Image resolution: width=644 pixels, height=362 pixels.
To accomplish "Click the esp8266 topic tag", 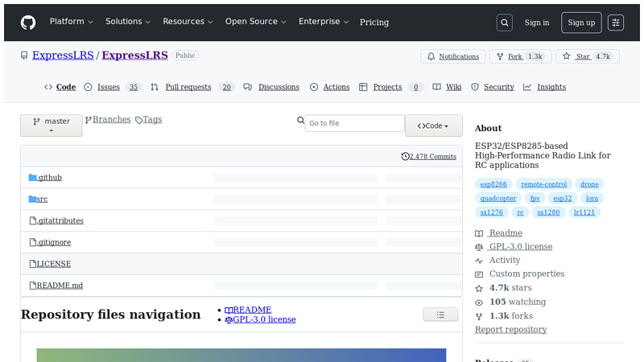I will 493,184.
